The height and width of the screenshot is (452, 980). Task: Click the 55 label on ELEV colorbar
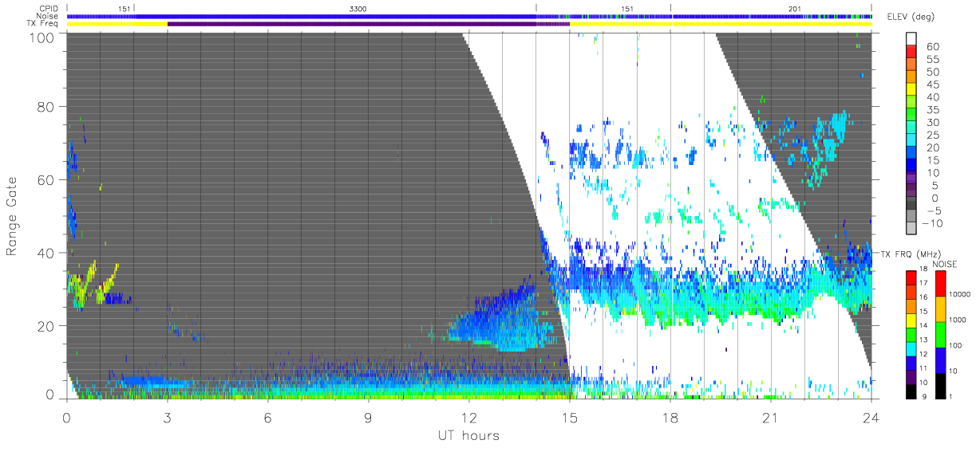[x=934, y=59]
